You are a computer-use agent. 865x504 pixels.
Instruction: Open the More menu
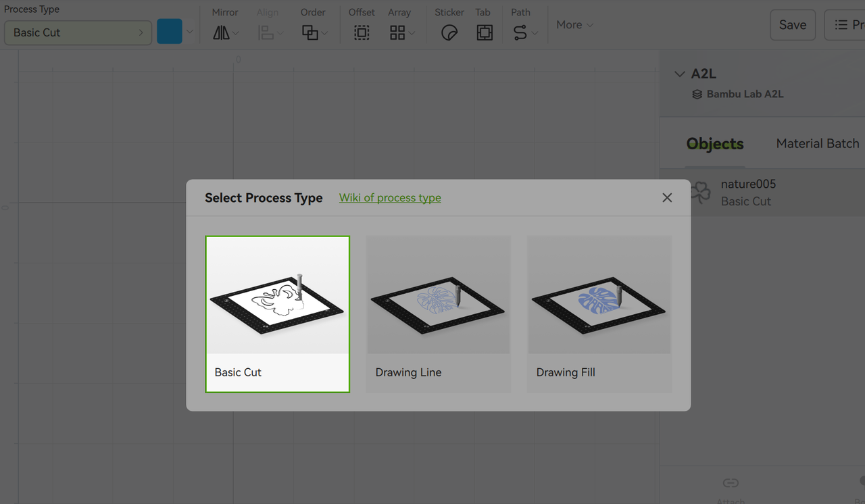pyautogui.click(x=574, y=25)
